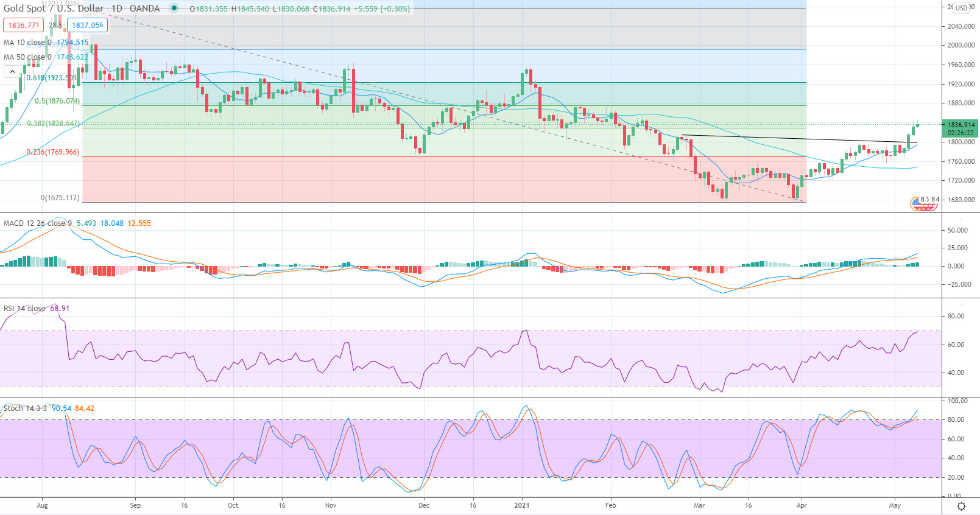The width and height of the screenshot is (980, 515).
Task: Open the chart settings gear icon
Action: 961,506
